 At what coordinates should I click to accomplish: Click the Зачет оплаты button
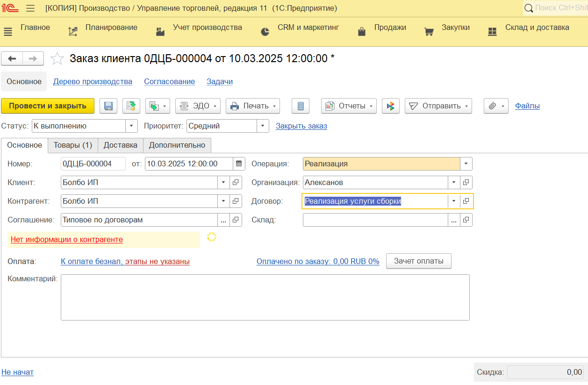(418, 261)
